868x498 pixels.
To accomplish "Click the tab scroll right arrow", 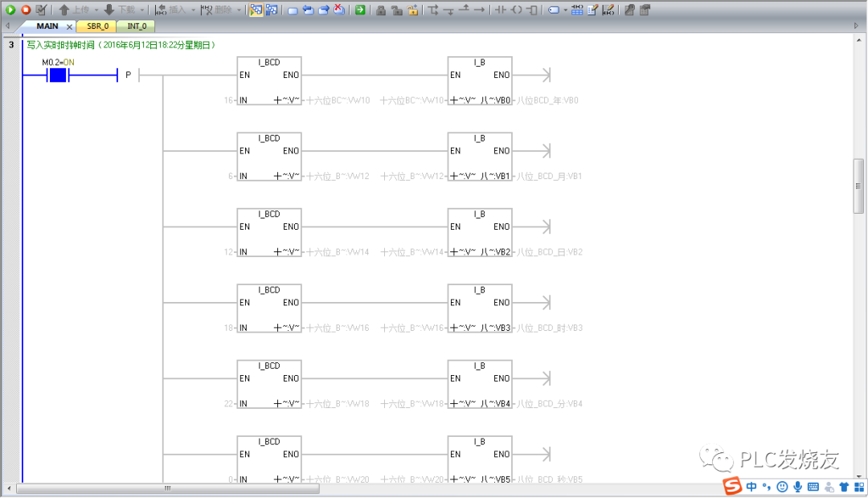I will 856,26.
